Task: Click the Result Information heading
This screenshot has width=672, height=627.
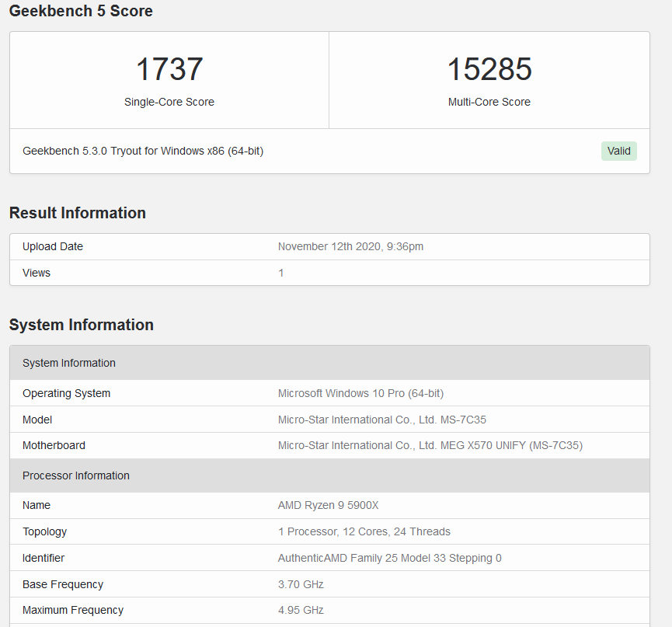Action: [x=78, y=213]
